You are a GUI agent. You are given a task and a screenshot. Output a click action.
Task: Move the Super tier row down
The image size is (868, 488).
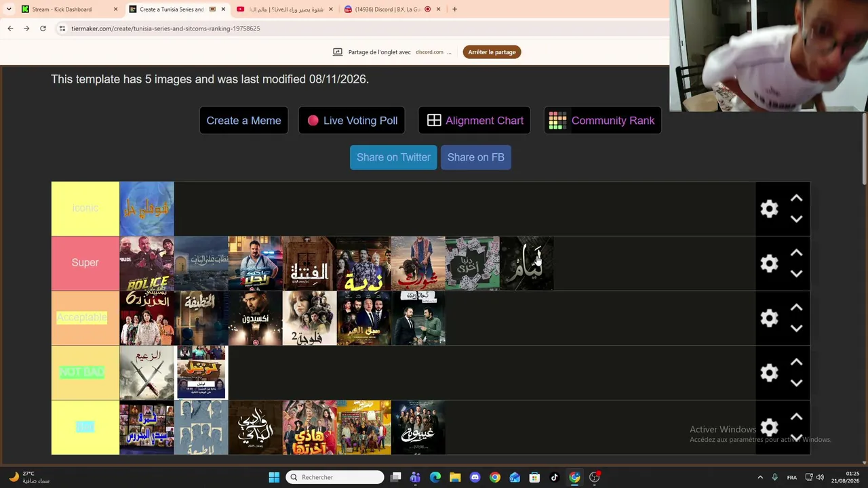[797, 274]
